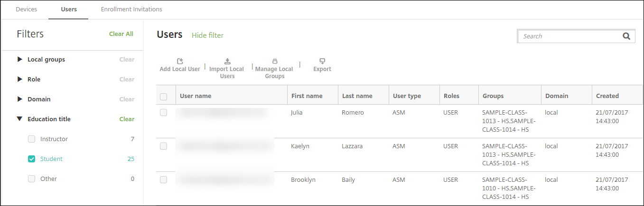Click the Export icon
Screen dimensions: 644x206
pos(322,61)
